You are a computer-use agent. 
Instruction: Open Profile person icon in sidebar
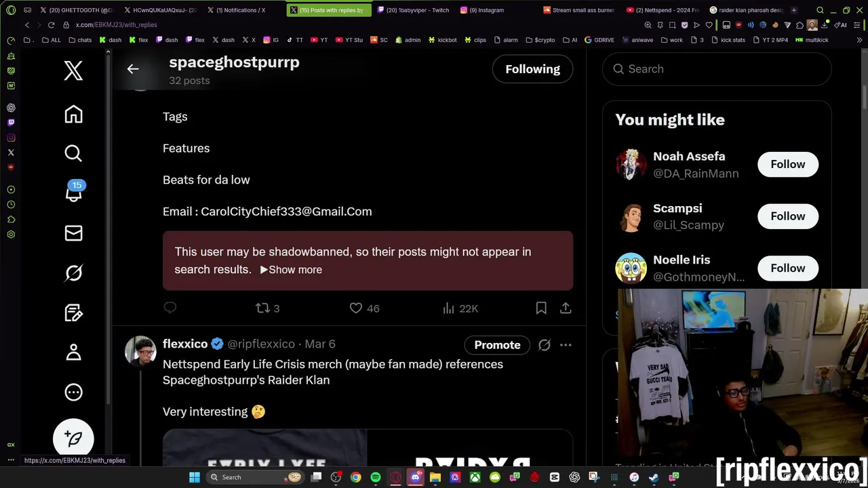click(73, 352)
